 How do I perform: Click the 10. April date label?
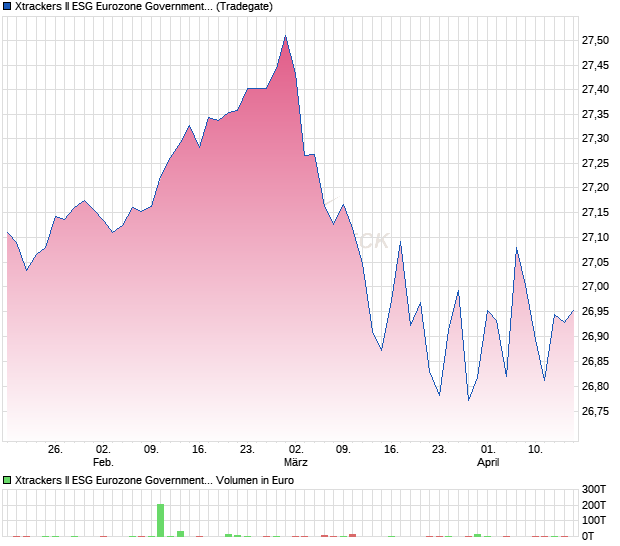[x=535, y=450]
